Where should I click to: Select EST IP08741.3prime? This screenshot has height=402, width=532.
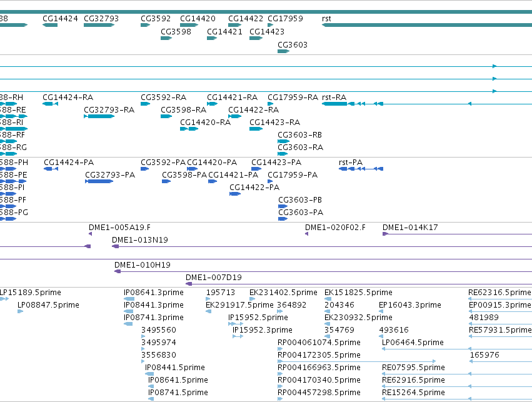click(x=154, y=318)
